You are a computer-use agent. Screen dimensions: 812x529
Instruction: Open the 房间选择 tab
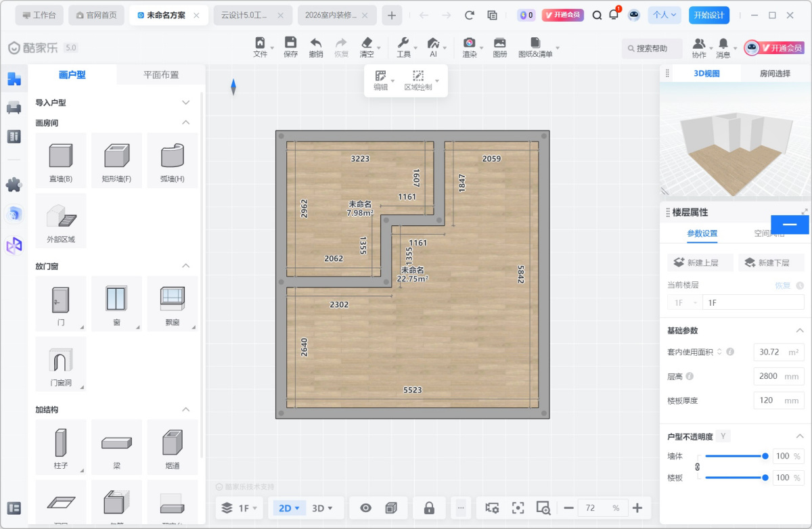[x=775, y=74]
